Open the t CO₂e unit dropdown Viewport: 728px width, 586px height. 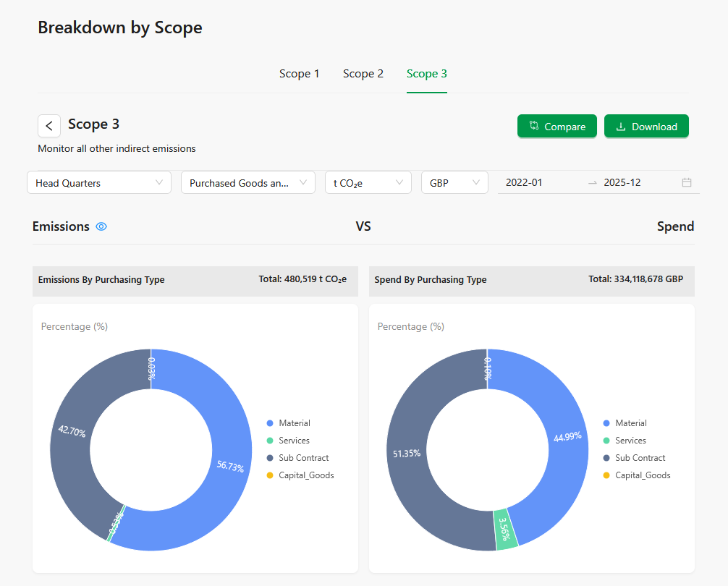pyautogui.click(x=368, y=183)
